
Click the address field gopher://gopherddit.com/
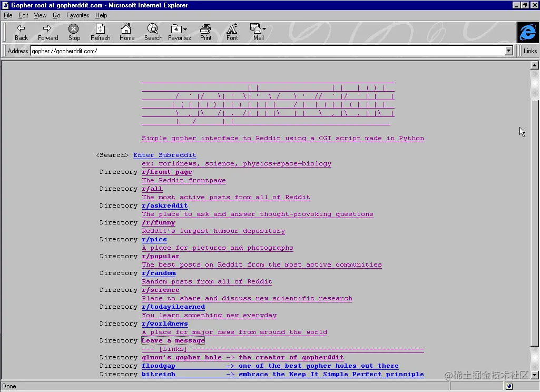coord(268,51)
